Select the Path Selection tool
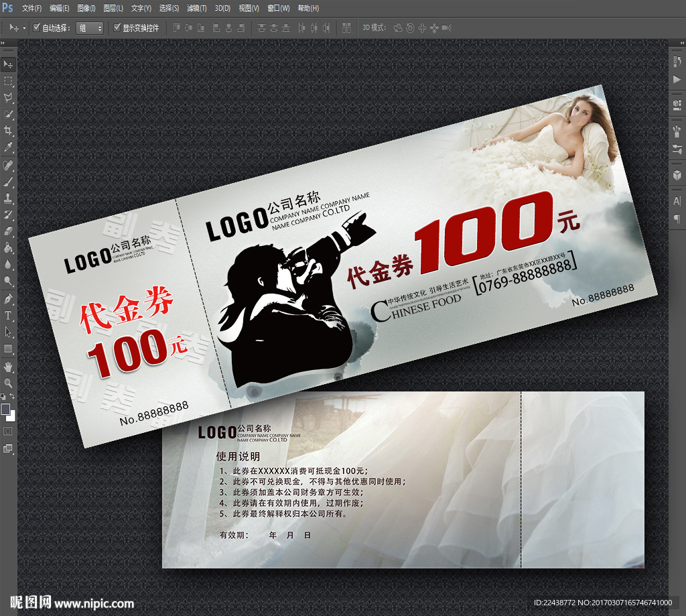The width and height of the screenshot is (686, 616). pyautogui.click(x=8, y=332)
